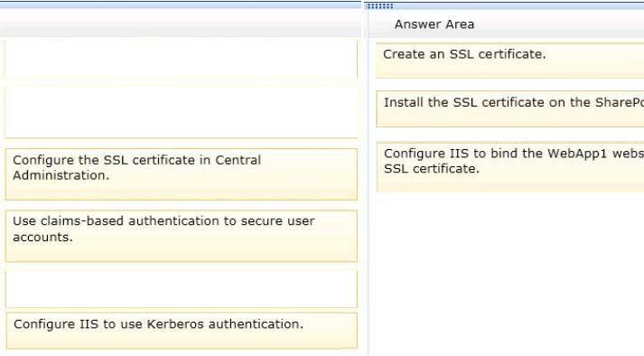The height and width of the screenshot is (356, 644).
Task: Click the blank drop space below the WebApp1 answer item
Action: tap(509, 274)
